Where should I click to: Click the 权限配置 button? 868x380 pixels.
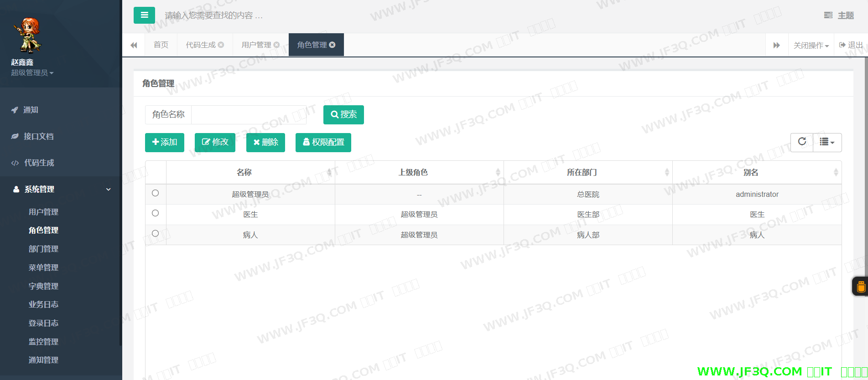click(323, 142)
